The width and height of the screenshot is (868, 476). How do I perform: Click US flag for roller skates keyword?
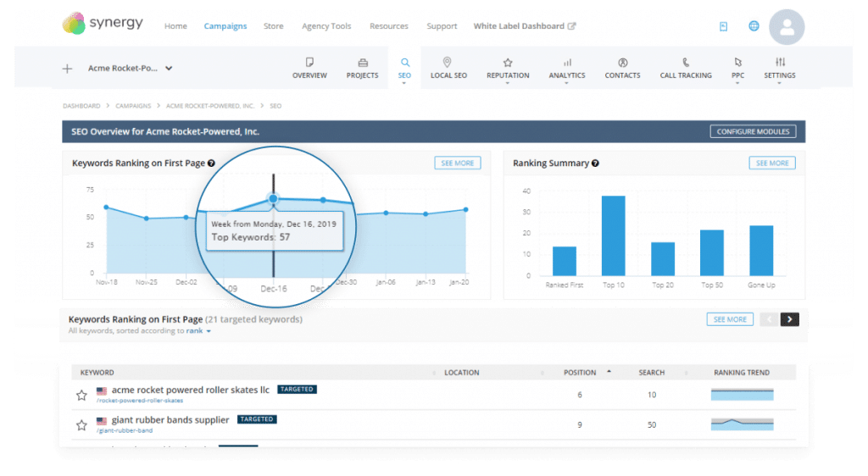coord(102,390)
